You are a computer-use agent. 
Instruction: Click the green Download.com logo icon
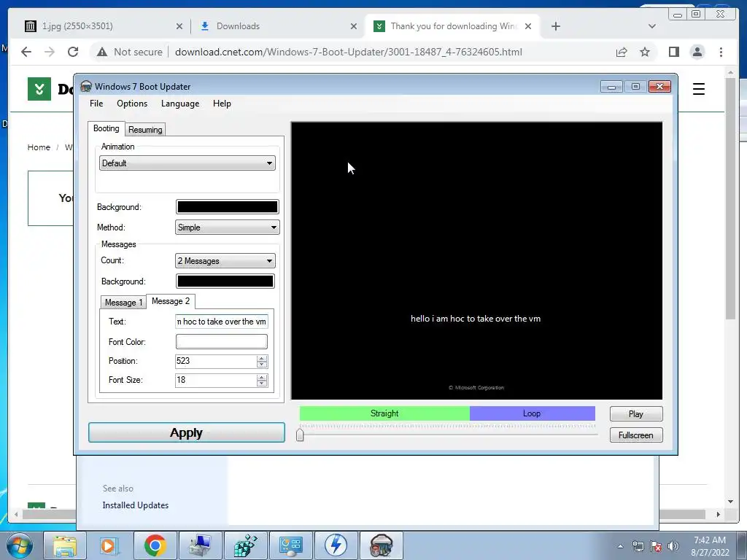coord(39,89)
